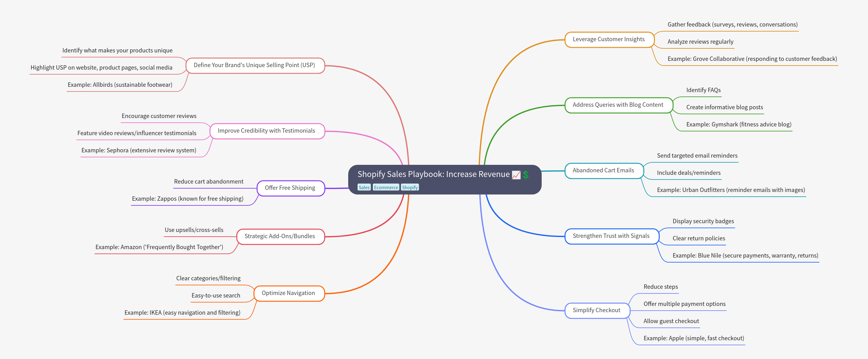This screenshot has height=359, width=868.
Task: Click 'Encourage customer reviews' leaf
Action: 159,116
